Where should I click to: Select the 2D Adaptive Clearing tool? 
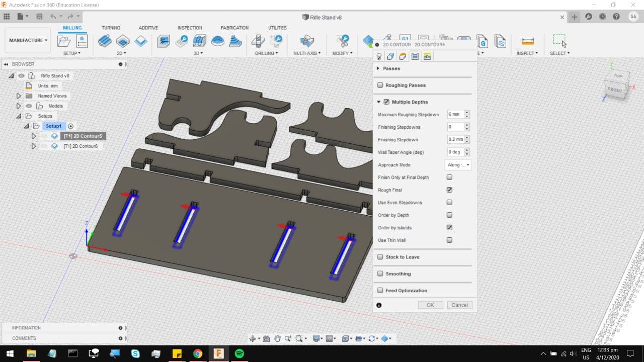click(105, 41)
